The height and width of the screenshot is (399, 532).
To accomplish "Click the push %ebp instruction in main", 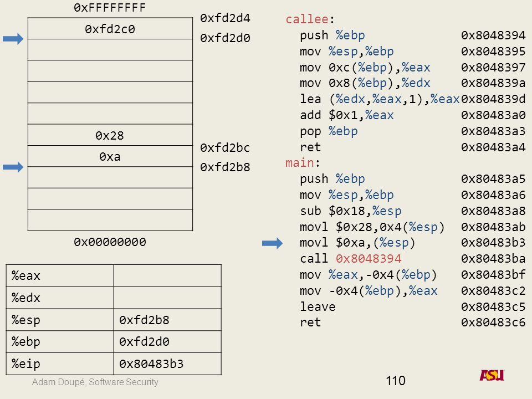I will [332, 179].
